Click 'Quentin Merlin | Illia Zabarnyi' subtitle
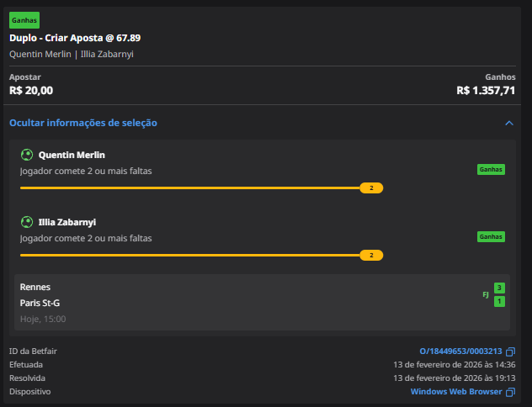Viewport: 532px width, 407px height. pyautogui.click(x=72, y=54)
